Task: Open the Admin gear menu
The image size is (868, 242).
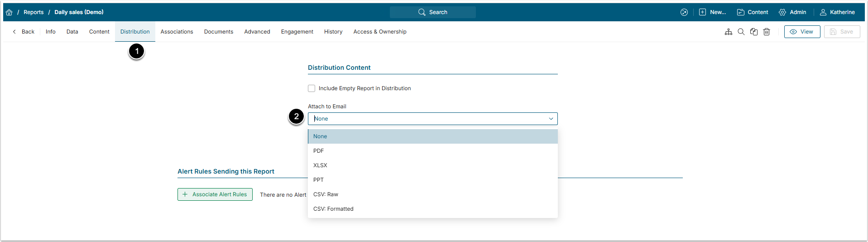Action: 792,12
